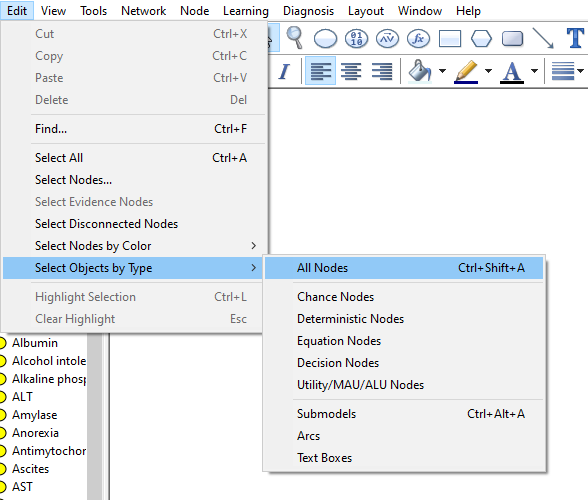
Task: Select the Equation node fx tool
Action: tap(418, 39)
